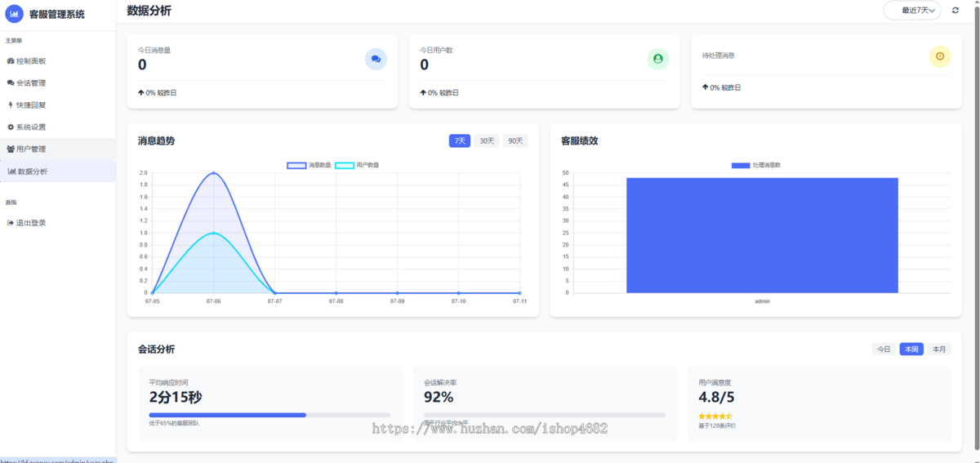
Task: Click the refresh icon in top bar
Action: [955, 11]
